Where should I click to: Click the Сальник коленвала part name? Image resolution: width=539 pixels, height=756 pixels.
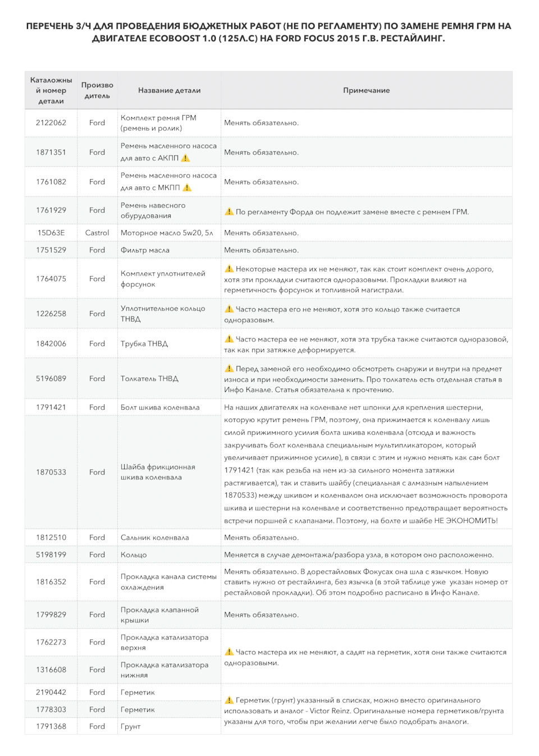pyautogui.click(x=154, y=537)
